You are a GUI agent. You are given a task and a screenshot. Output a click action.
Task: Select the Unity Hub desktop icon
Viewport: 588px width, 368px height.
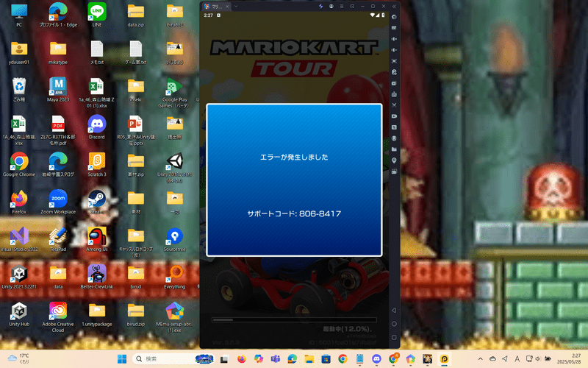coord(19,315)
